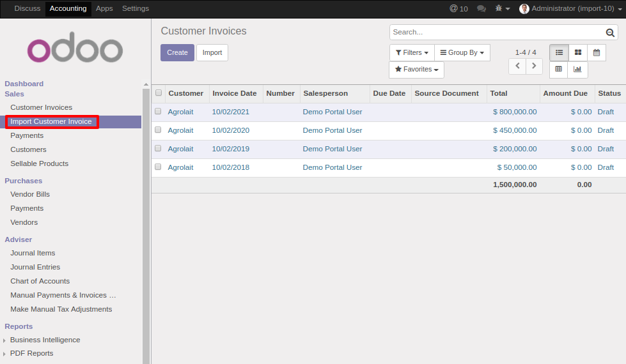Switch to kanban view
The image size is (626, 364).
578,52
